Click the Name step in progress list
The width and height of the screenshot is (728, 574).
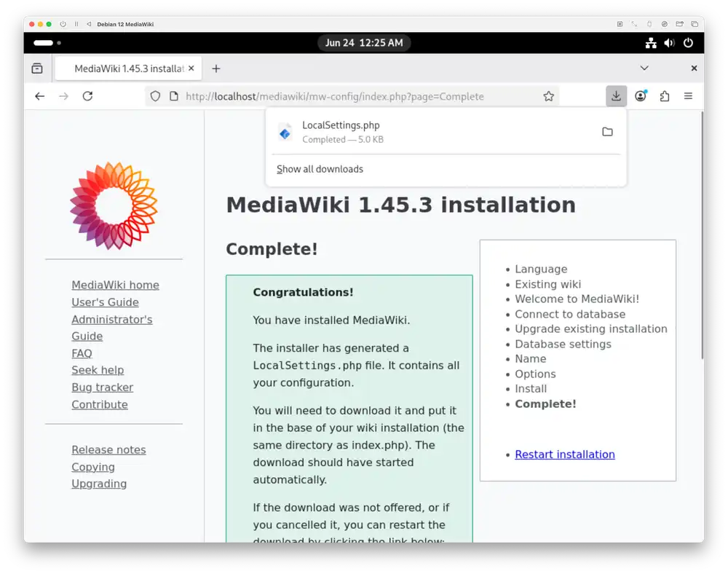pyautogui.click(x=530, y=358)
